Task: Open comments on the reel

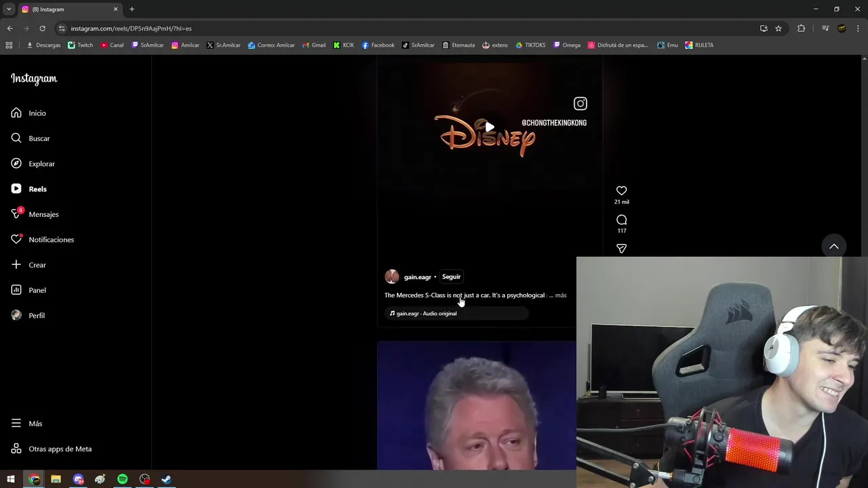Action: point(621,220)
